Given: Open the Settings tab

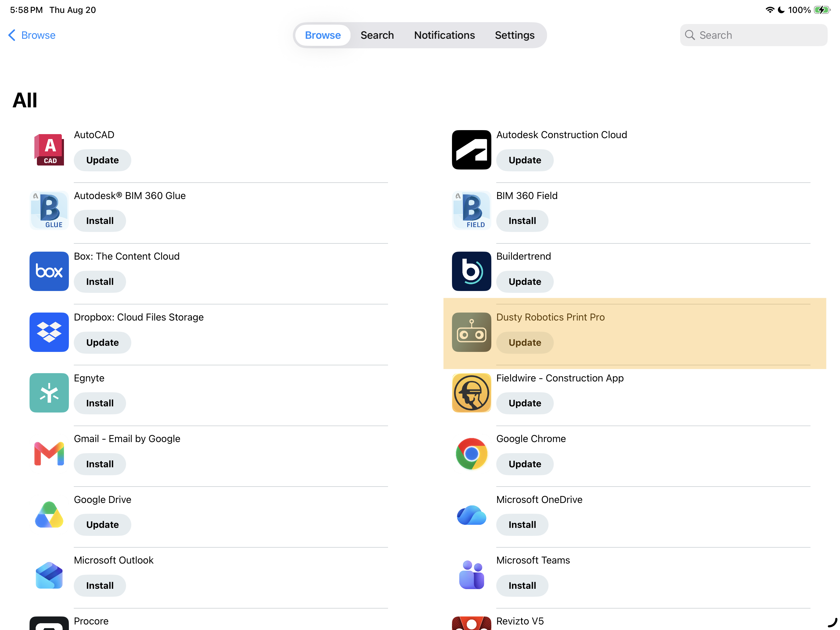Looking at the screenshot, I should [515, 35].
